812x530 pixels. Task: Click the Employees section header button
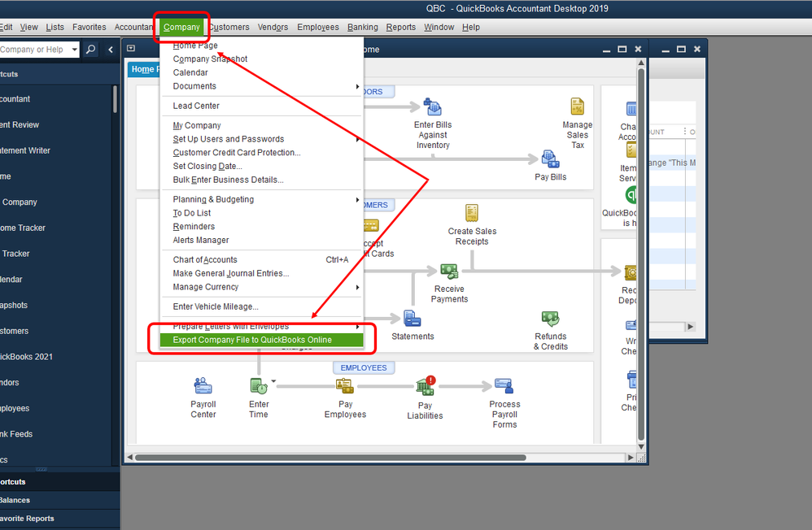click(364, 367)
